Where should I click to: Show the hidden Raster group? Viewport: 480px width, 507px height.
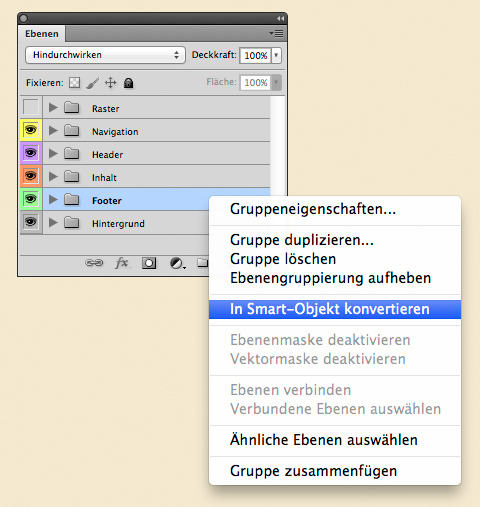coord(31,107)
